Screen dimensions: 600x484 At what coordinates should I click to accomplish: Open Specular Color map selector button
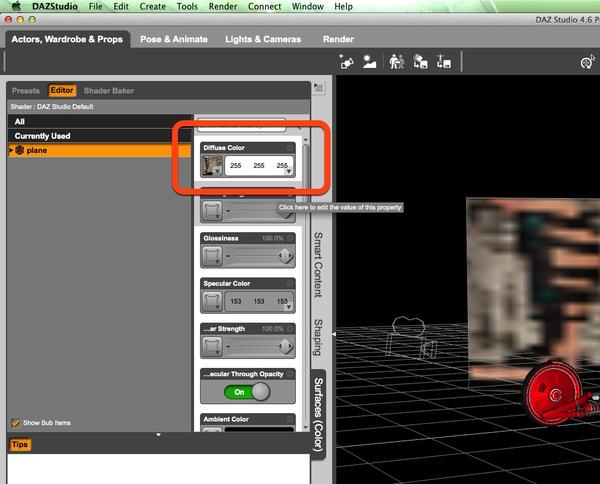click(212, 301)
